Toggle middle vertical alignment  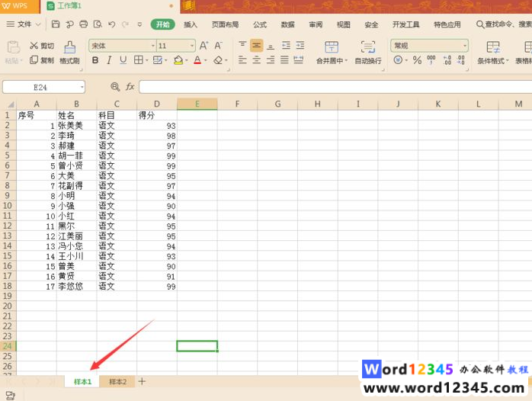tap(257, 46)
